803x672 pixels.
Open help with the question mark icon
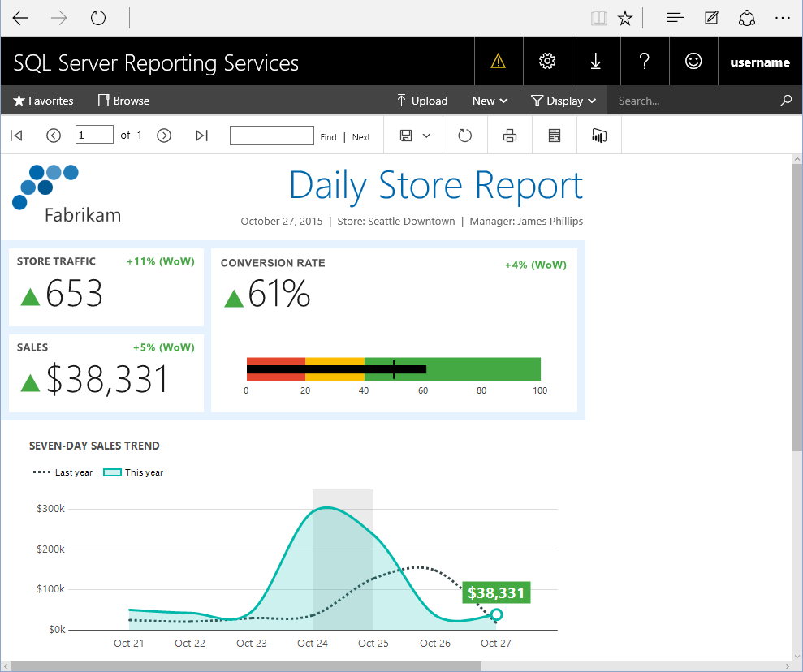pos(645,61)
